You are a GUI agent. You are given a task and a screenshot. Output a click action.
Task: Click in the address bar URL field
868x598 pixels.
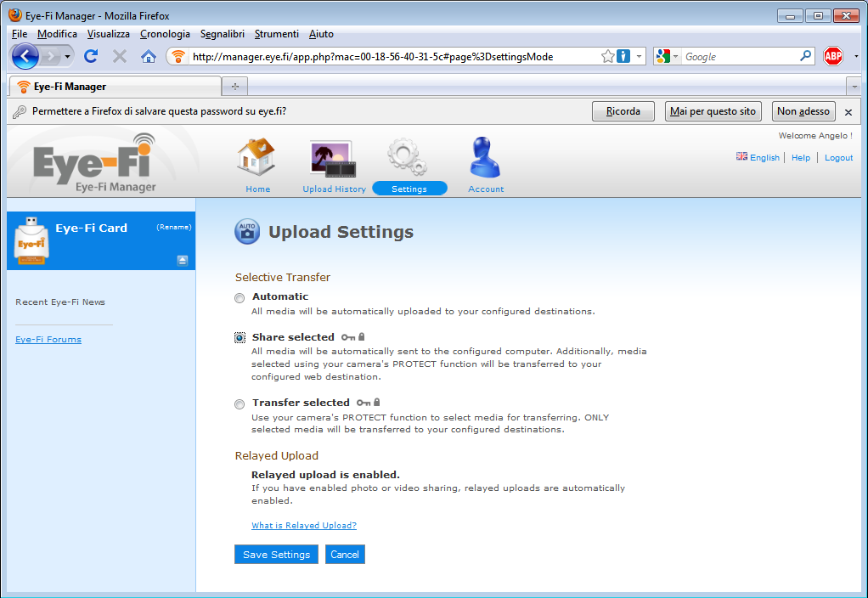(393, 56)
